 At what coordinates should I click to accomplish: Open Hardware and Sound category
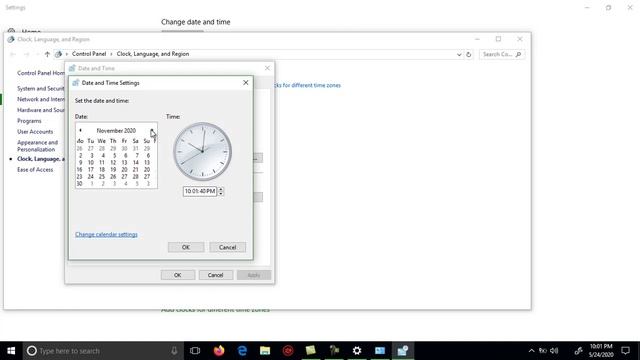click(40, 110)
